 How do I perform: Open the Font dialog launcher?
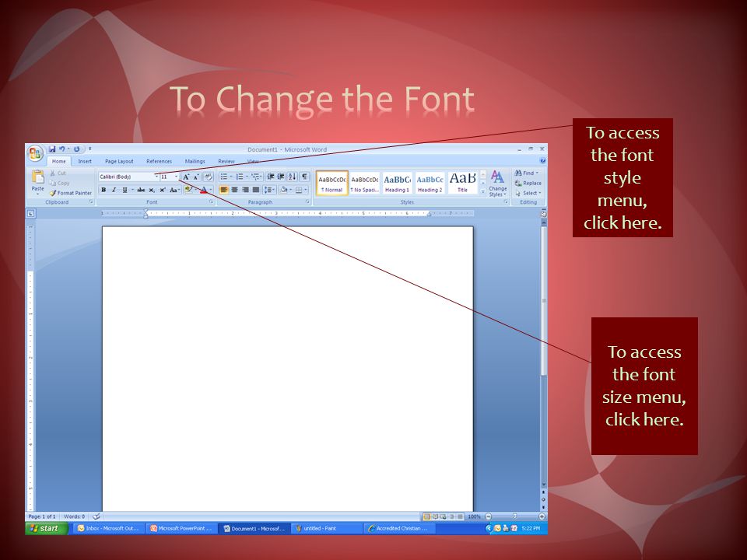211,202
